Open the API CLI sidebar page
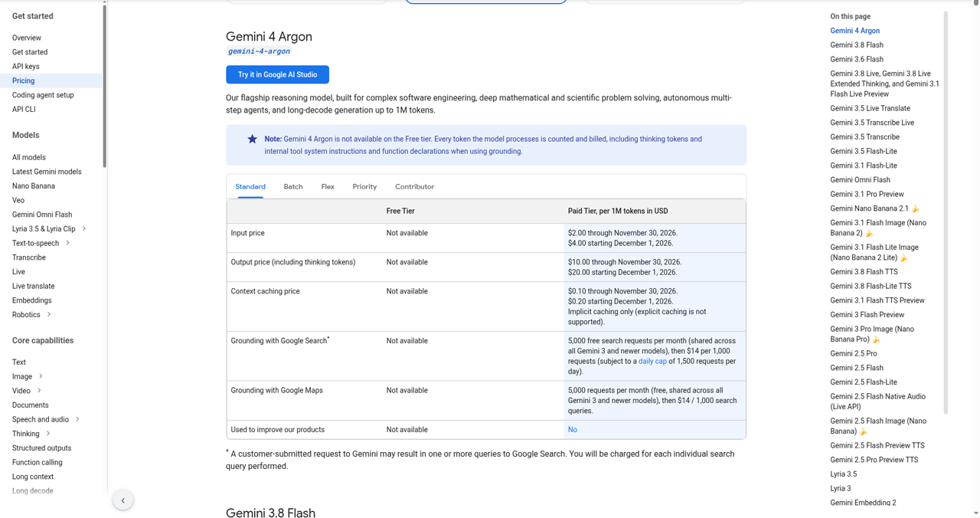This screenshot has width=980, height=518. coord(24,110)
